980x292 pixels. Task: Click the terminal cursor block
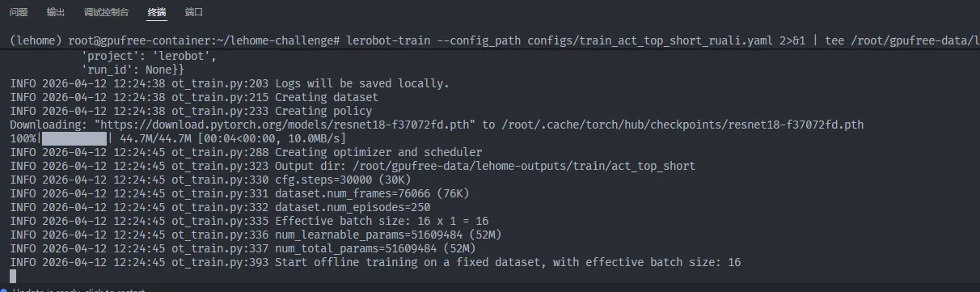13,277
